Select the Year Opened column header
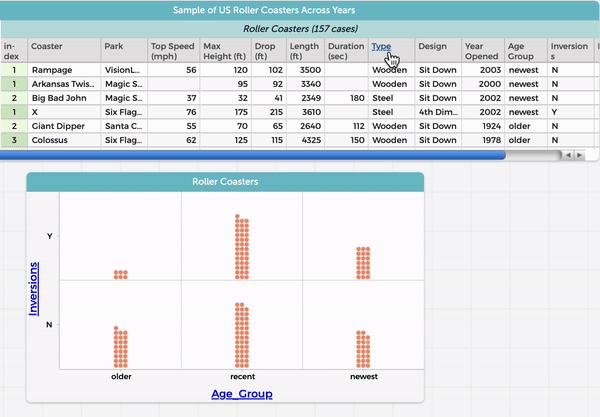The image size is (600, 417). (x=483, y=50)
